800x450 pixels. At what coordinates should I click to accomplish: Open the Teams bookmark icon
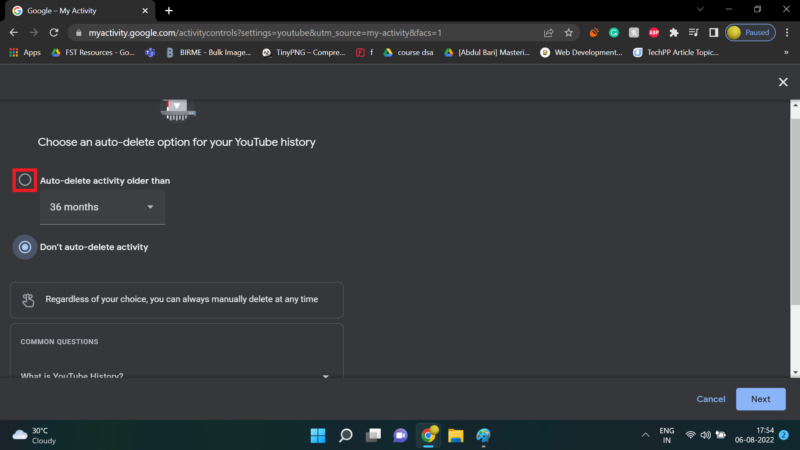point(150,53)
